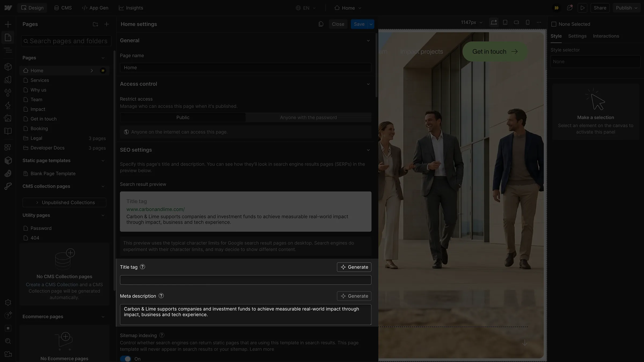Switch to mobile portrait breakpoint
644x362 pixels.
(x=528, y=22)
